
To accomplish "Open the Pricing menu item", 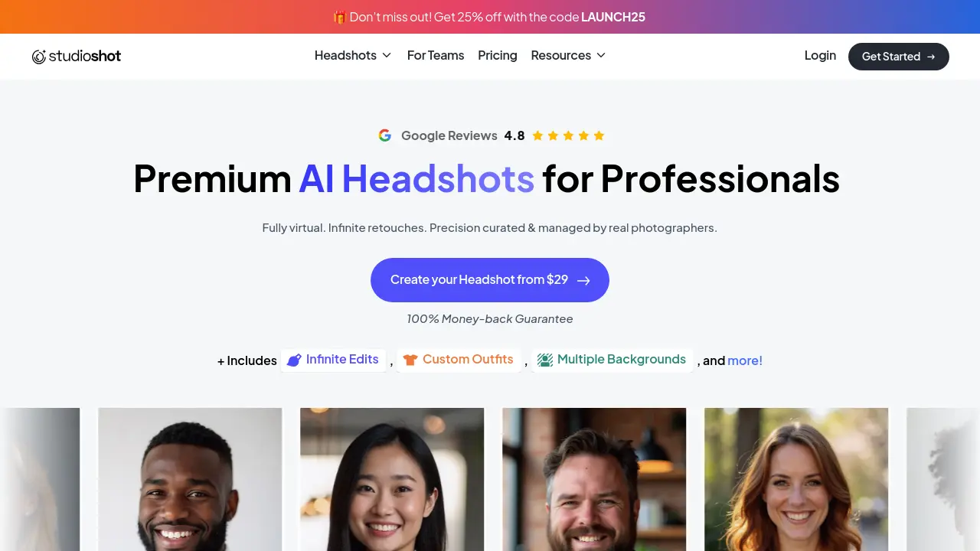I will (498, 55).
